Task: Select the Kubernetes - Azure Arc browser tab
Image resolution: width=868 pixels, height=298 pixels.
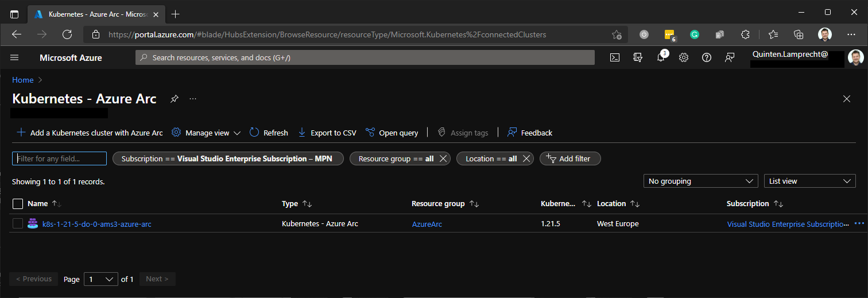Action: coord(98,14)
